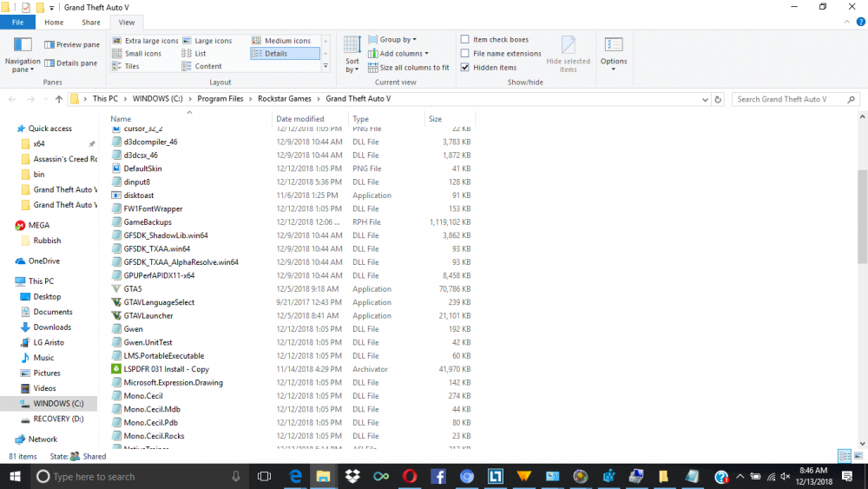The image size is (868, 489).
Task: Open the Windows Start menu
Action: coord(15,476)
